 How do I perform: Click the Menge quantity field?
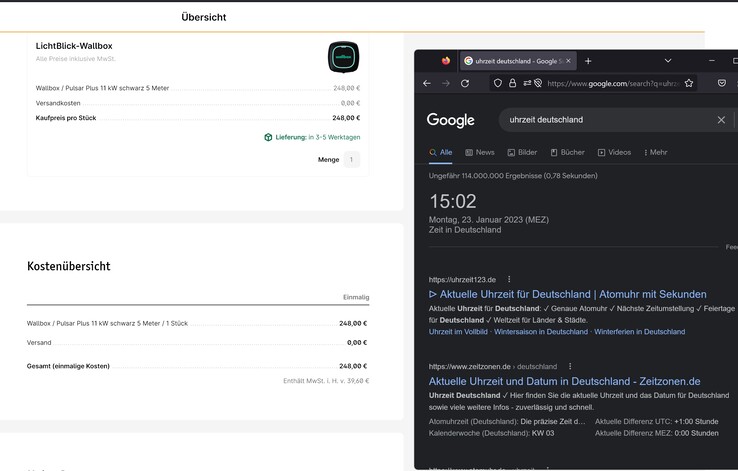click(x=351, y=159)
